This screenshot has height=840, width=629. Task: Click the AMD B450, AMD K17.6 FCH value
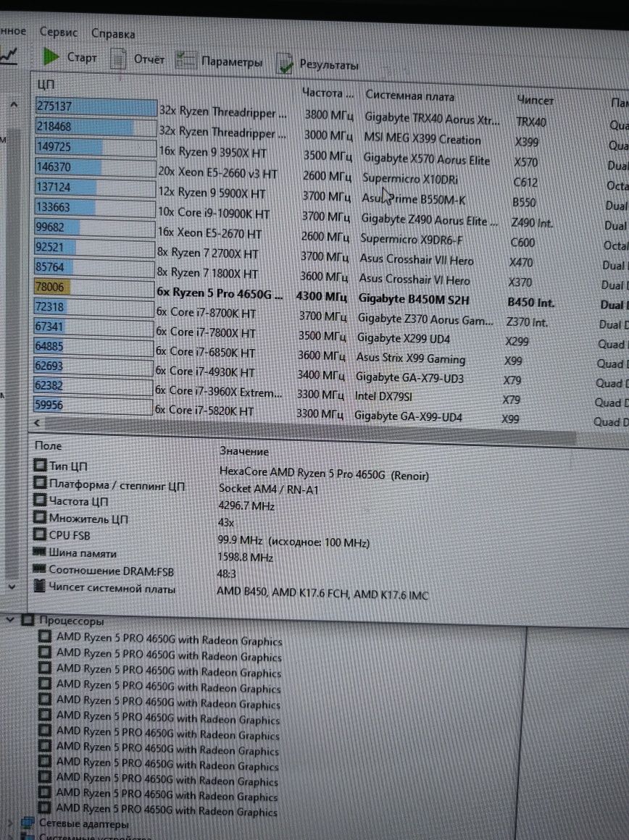pos(322,593)
